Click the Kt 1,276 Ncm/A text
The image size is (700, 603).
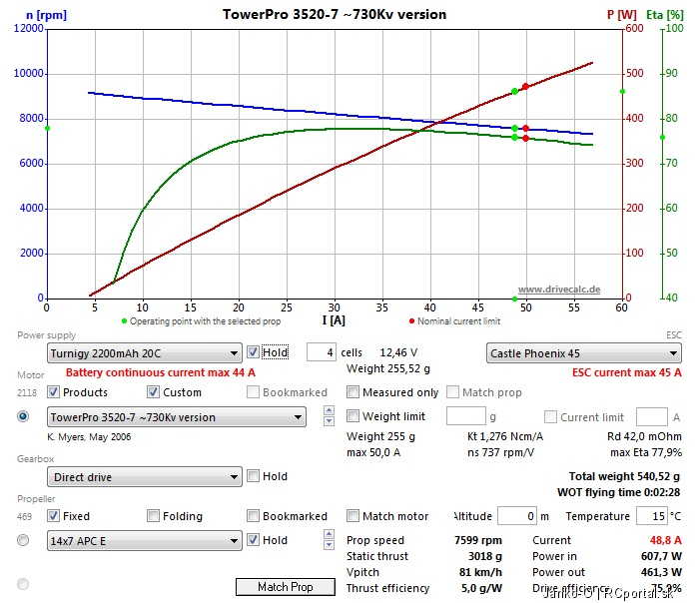[x=505, y=436]
